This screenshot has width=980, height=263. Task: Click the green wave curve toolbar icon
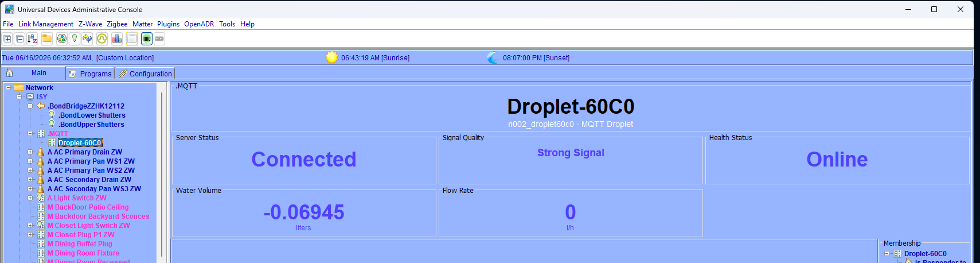102,38
